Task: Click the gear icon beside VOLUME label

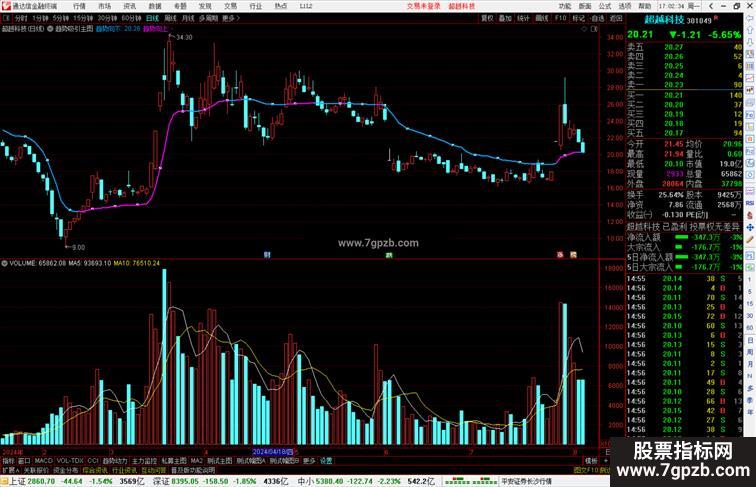Action: (x=4, y=263)
